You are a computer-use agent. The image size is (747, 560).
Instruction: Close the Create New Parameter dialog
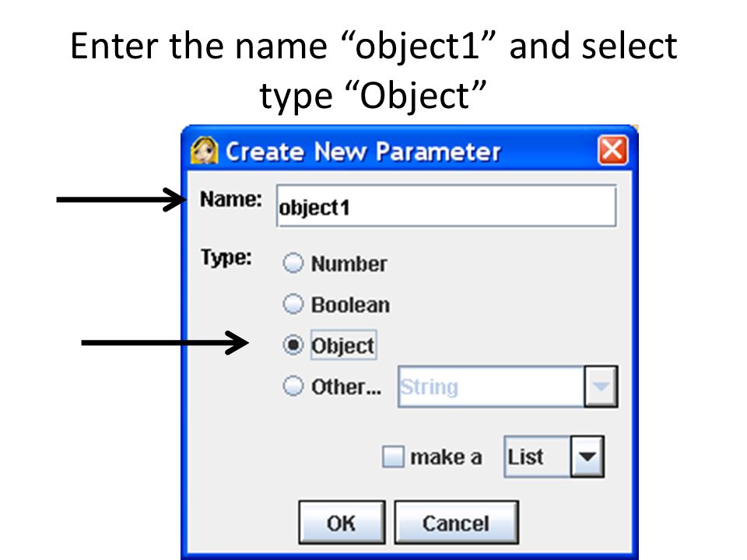tap(612, 150)
